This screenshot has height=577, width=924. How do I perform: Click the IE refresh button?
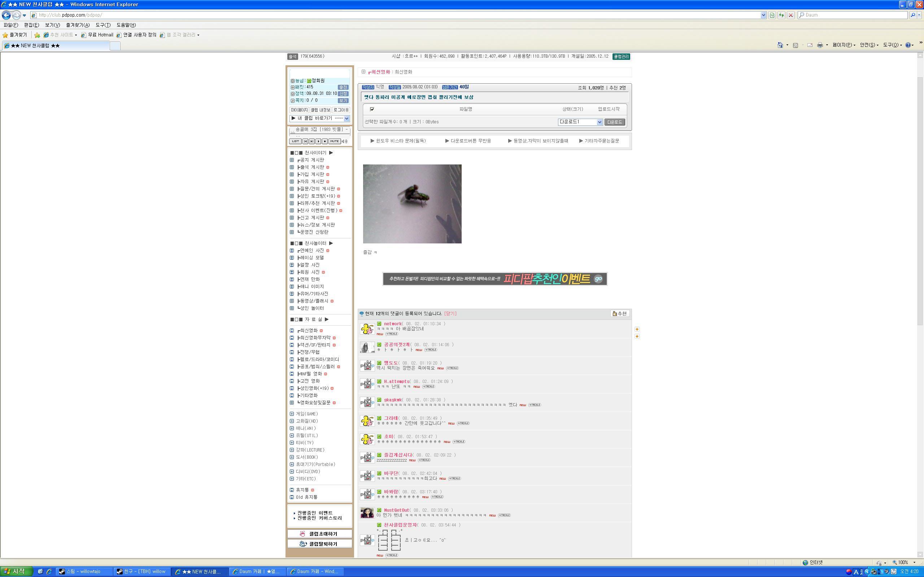tap(781, 15)
